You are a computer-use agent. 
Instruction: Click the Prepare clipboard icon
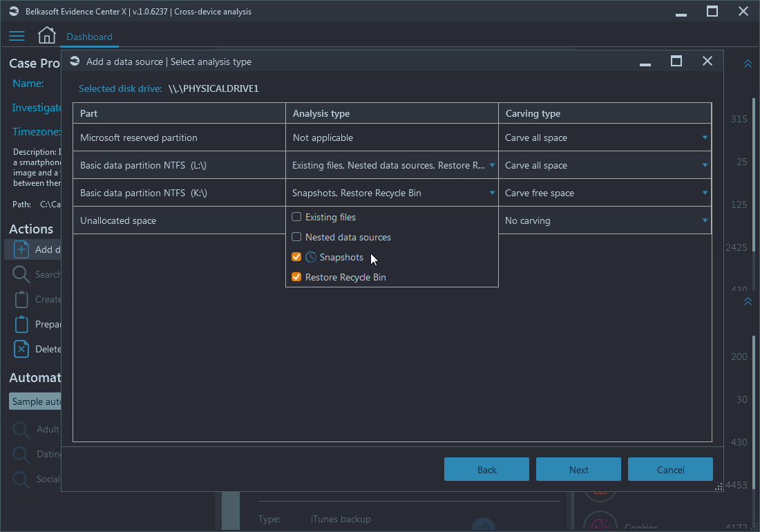(x=21, y=323)
